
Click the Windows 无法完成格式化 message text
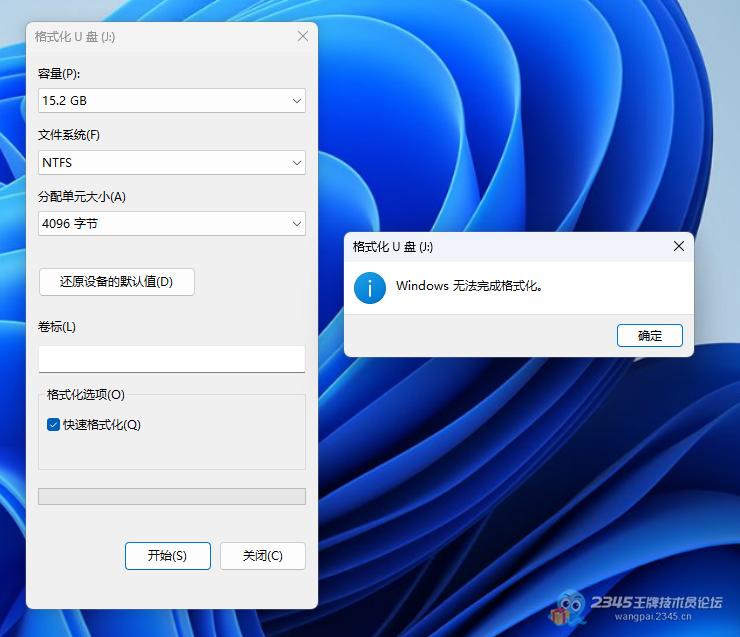[x=470, y=286]
